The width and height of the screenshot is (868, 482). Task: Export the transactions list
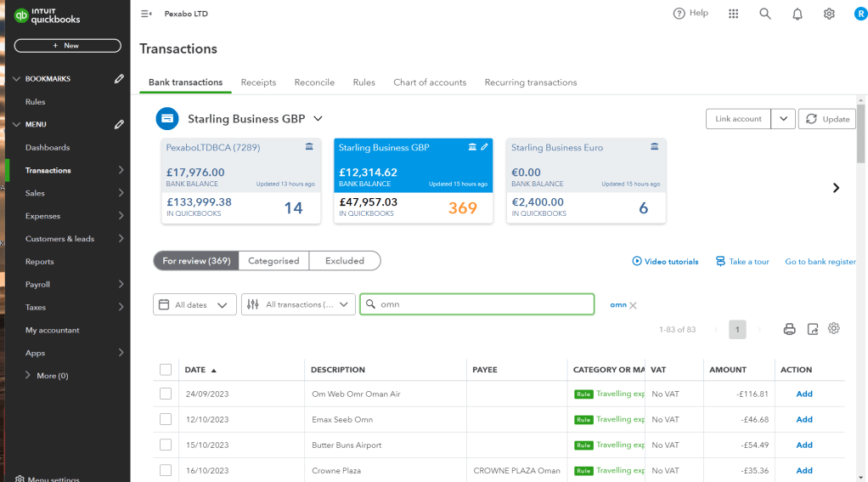pos(813,330)
